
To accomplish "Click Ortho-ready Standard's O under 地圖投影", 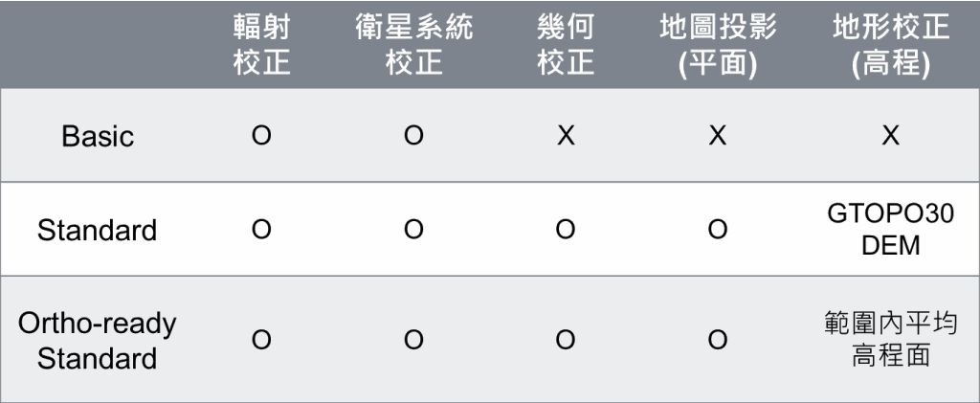I will [718, 340].
